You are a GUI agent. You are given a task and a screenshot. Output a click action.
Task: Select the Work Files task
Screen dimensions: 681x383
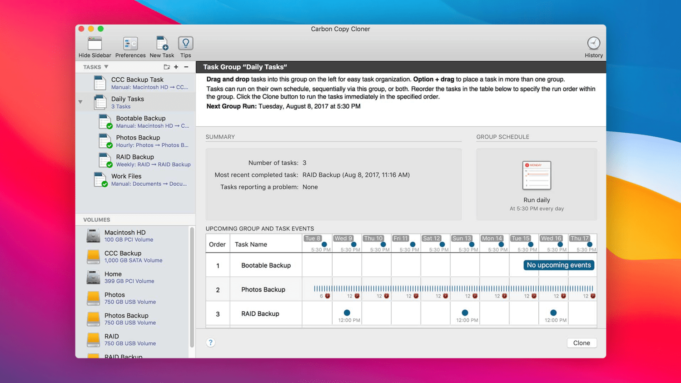(136, 180)
